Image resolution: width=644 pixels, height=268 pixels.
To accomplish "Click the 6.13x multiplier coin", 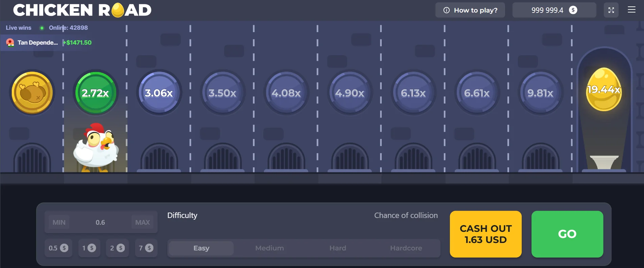I will pyautogui.click(x=413, y=93).
